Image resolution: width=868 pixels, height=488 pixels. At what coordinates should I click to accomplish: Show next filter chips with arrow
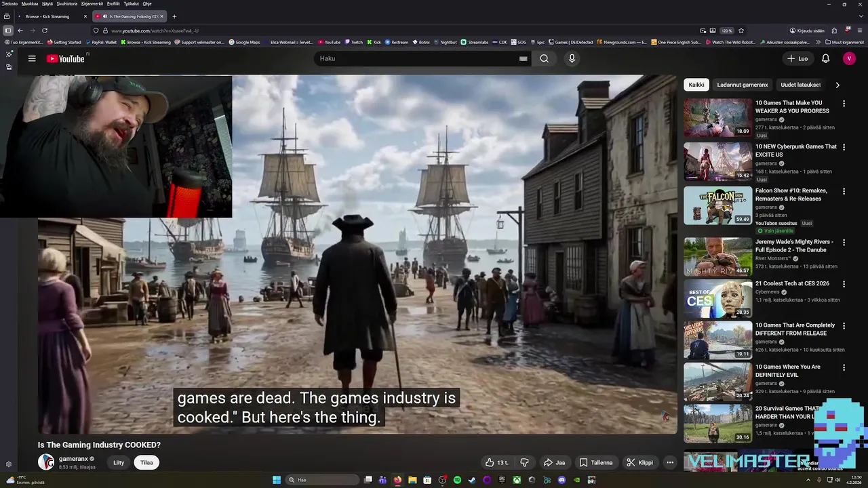pyautogui.click(x=837, y=85)
